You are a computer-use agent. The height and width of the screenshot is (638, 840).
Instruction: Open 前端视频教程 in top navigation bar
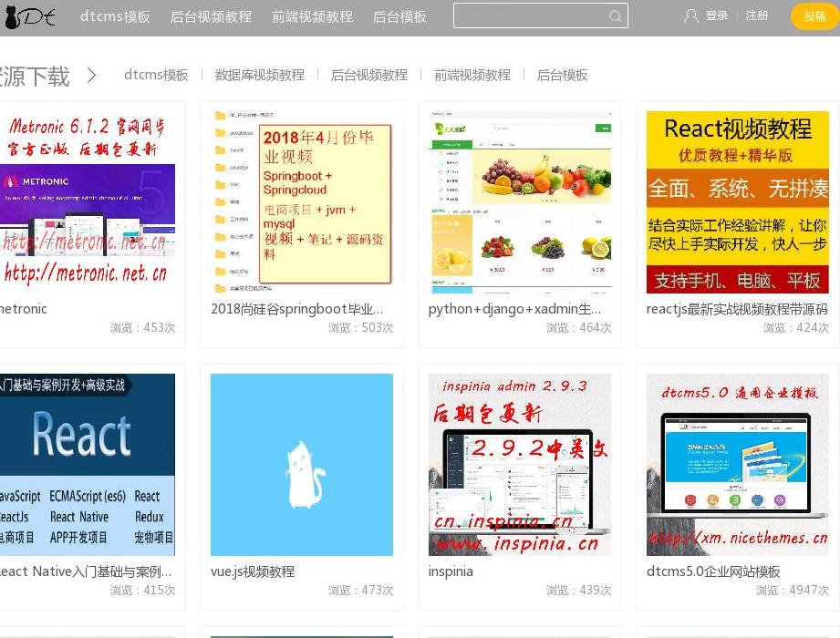(x=312, y=16)
